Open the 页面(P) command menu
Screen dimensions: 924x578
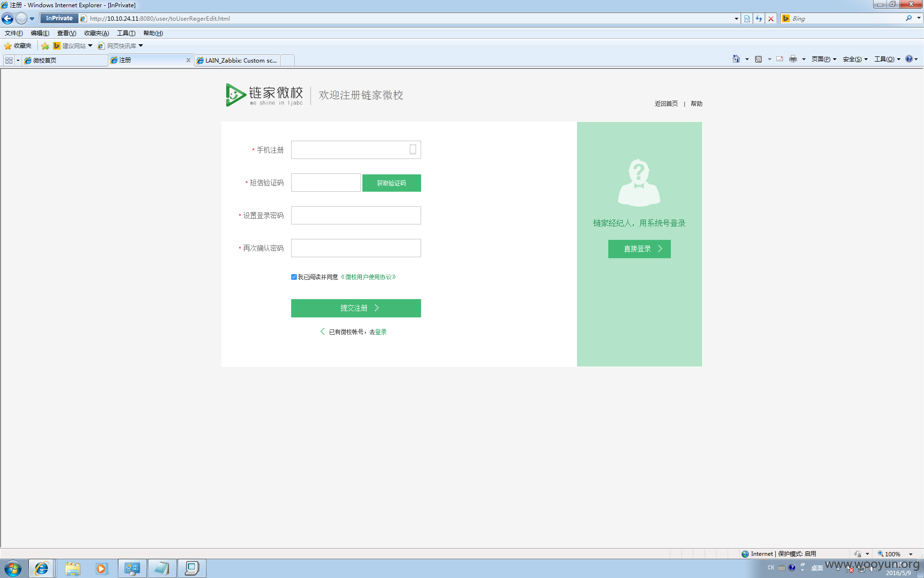click(x=824, y=59)
